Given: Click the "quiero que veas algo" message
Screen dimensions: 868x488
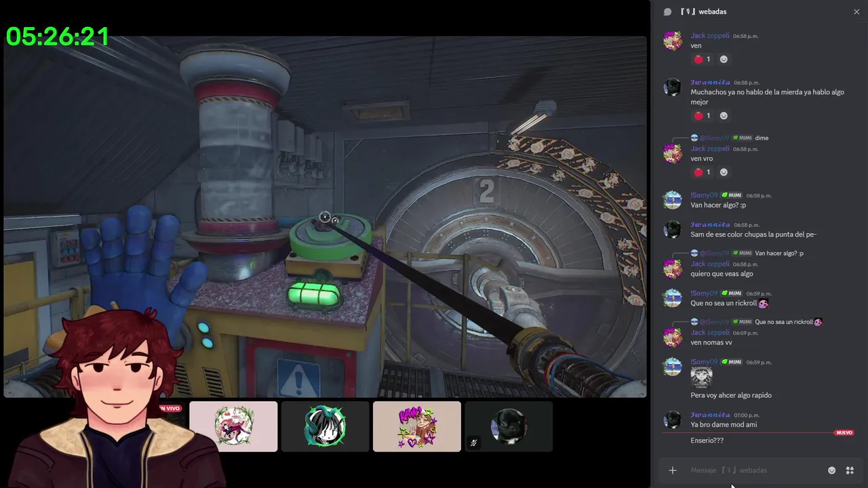Looking at the screenshot, I should tap(722, 274).
